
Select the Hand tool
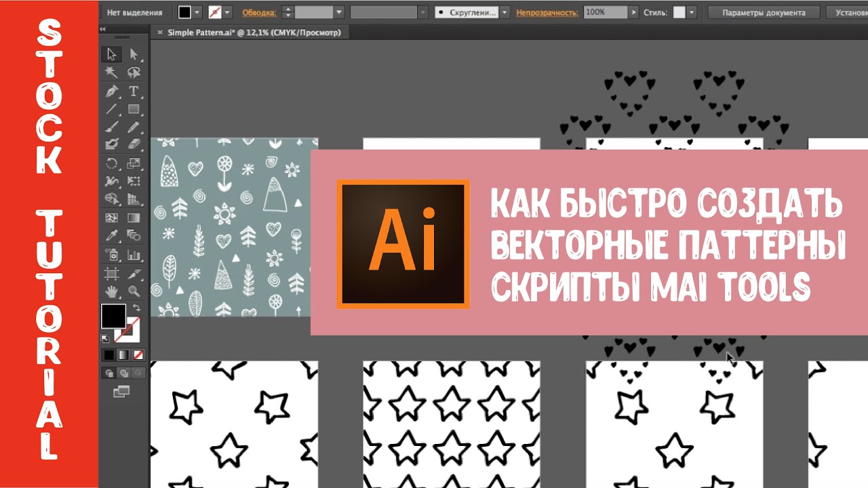112,291
